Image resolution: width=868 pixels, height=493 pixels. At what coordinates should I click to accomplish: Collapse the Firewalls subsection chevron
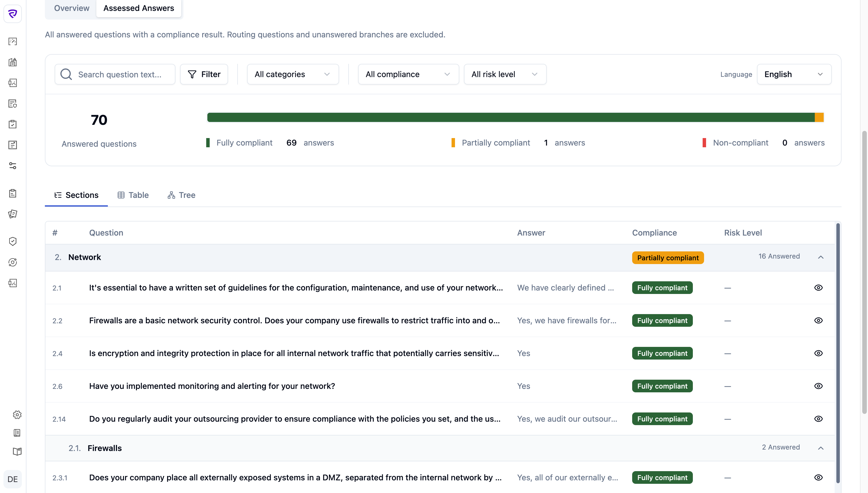point(821,448)
